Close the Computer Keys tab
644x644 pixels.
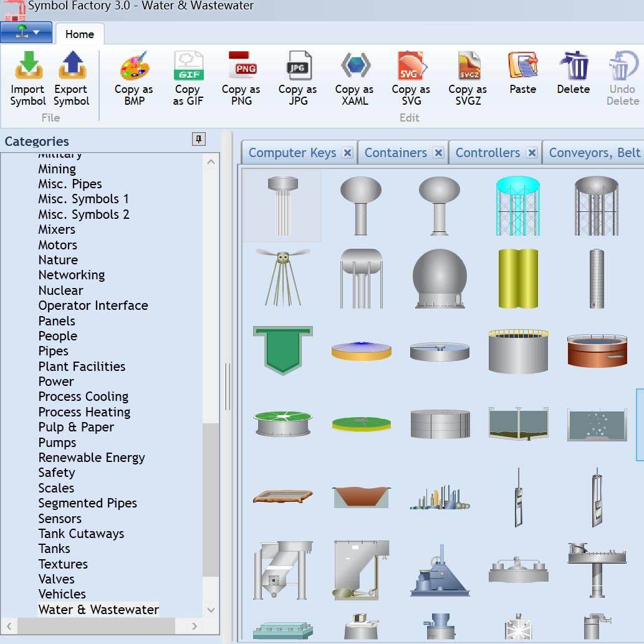[347, 153]
